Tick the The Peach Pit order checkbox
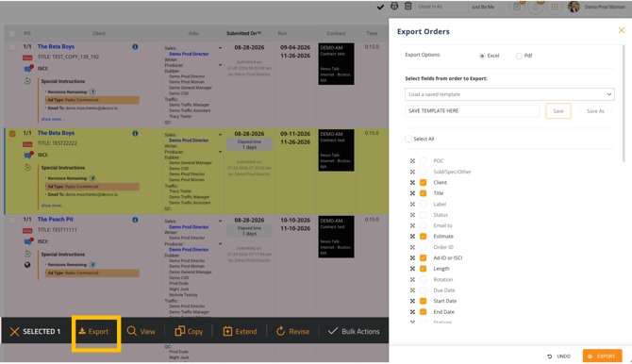Screen dimensions: 632x364 pos(12,221)
